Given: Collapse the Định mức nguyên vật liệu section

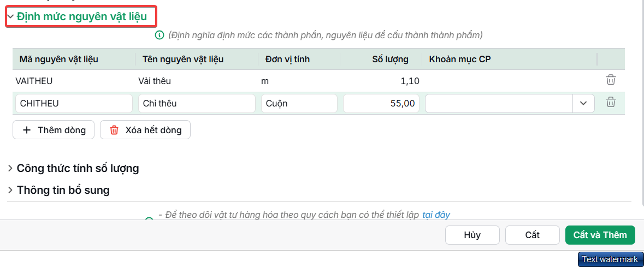Looking at the screenshot, I should pos(11,17).
